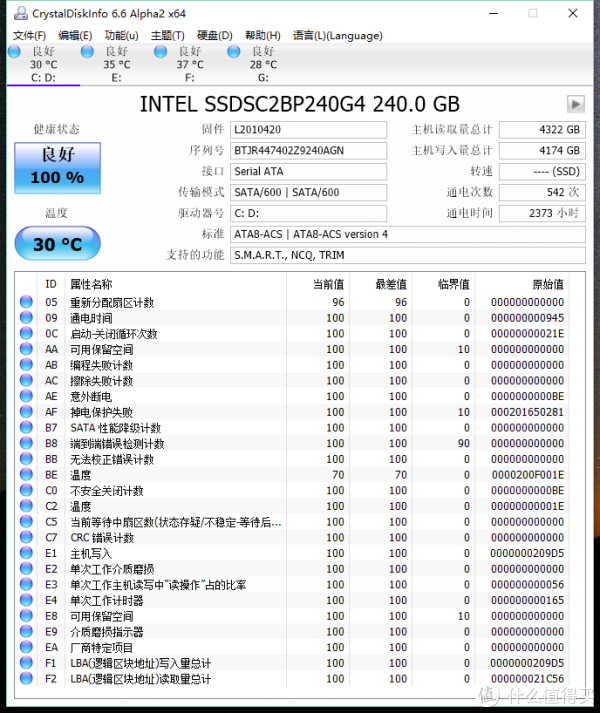
Task: Click the 良好 100 % health status button
Action: click(x=57, y=168)
